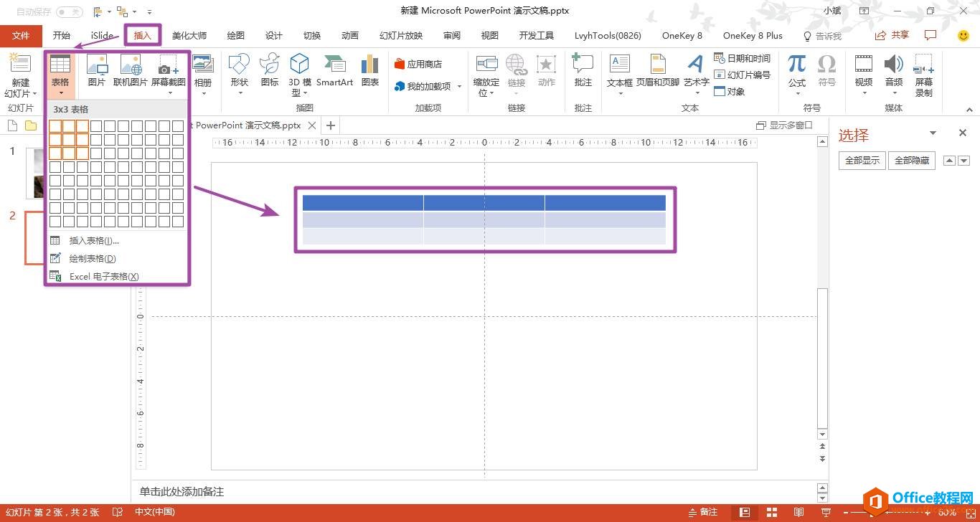
Task: Open the 新建幻灯片 dropdown
Action: [x=20, y=94]
